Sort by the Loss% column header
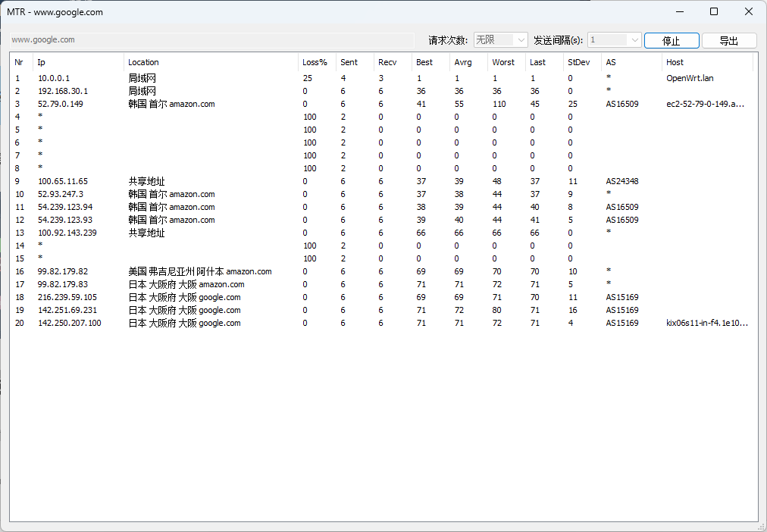The height and width of the screenshot is (532, 767). [x=315, y=62]
